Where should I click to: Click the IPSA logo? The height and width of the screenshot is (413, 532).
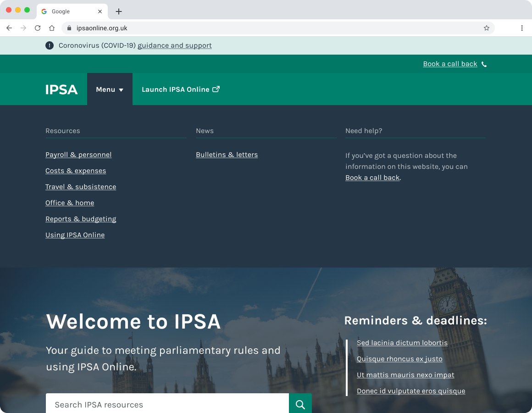coord(61,89)
